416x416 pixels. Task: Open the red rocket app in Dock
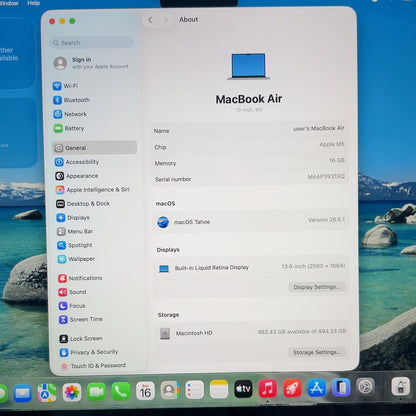292,388
